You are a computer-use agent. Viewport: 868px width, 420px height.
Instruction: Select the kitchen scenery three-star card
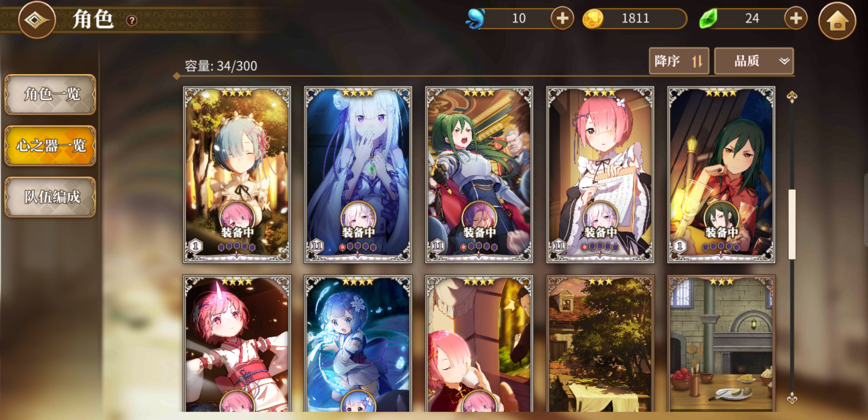(x=721, y=343)
